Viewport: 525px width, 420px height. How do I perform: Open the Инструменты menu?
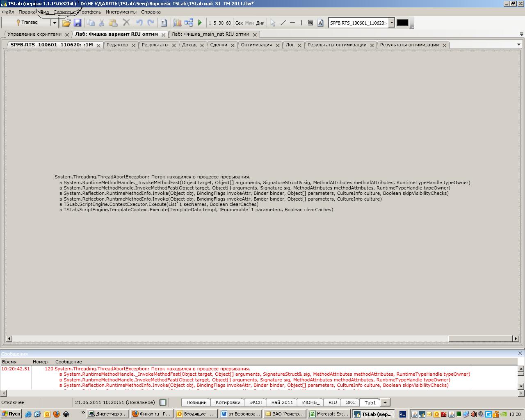tap(121, 12)
